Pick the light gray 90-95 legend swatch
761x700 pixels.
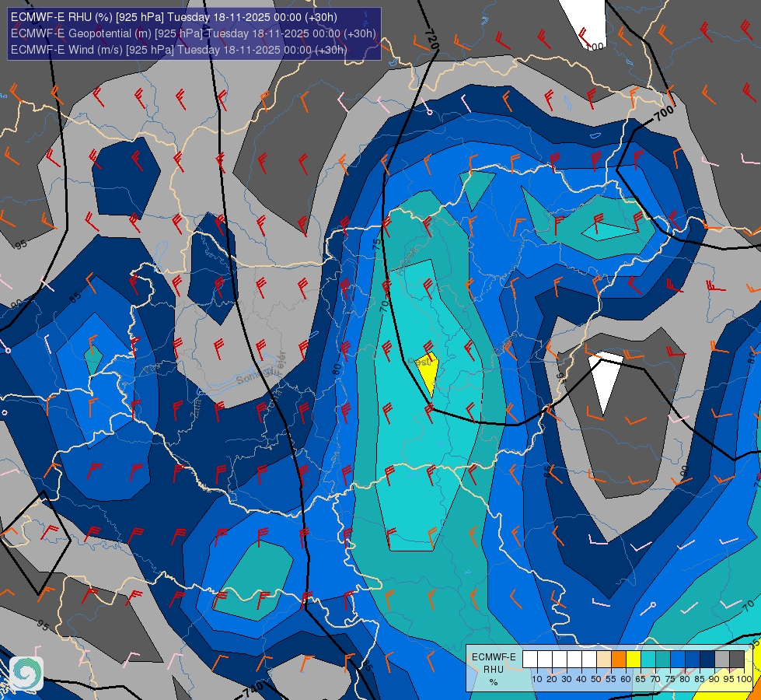(x=722, y=660)
